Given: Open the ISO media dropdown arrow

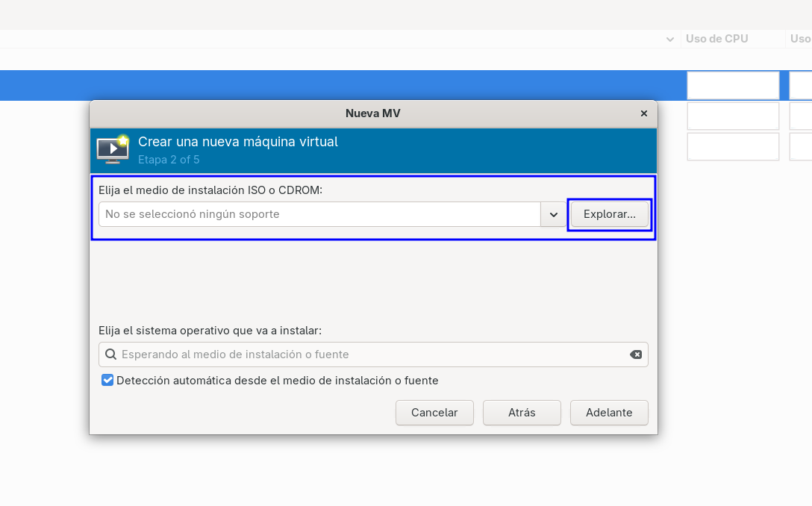Looking at the screenshot, I should pos(554,214).
